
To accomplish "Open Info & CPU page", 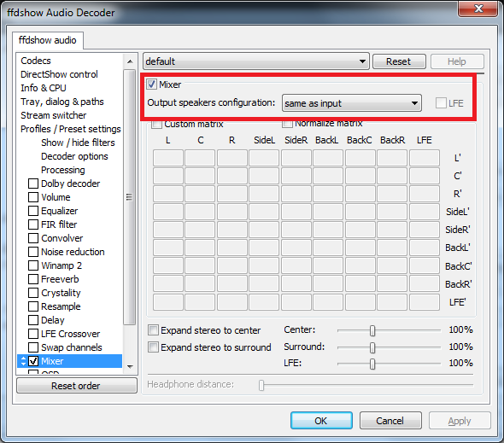I will [x=44, y=88].
